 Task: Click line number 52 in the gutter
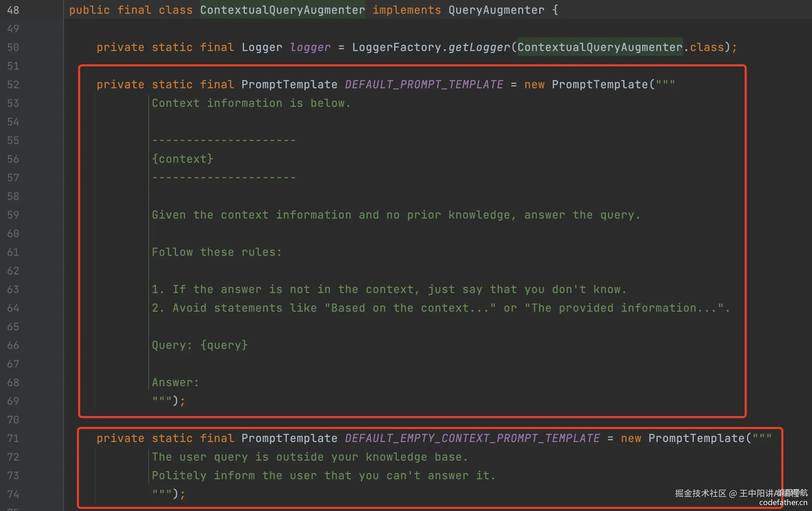click(13, 84)
